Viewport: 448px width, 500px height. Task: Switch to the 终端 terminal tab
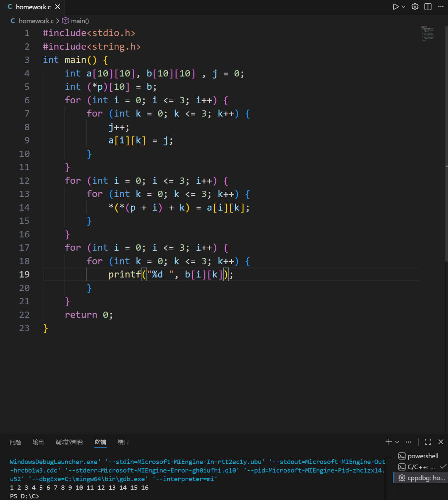point(100,442)
